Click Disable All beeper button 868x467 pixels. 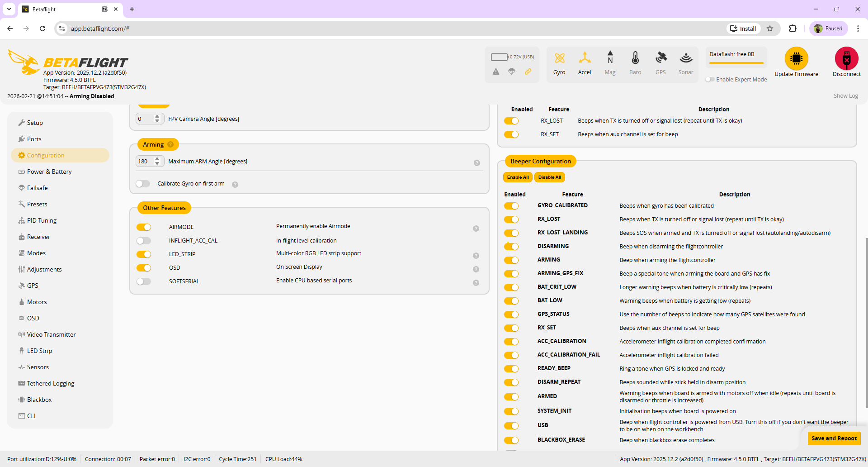pos(549,177)
